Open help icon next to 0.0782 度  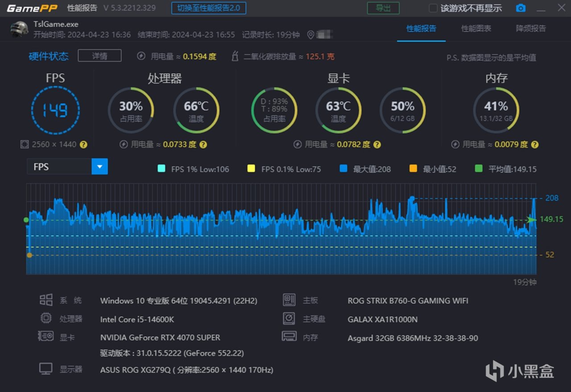377,144
